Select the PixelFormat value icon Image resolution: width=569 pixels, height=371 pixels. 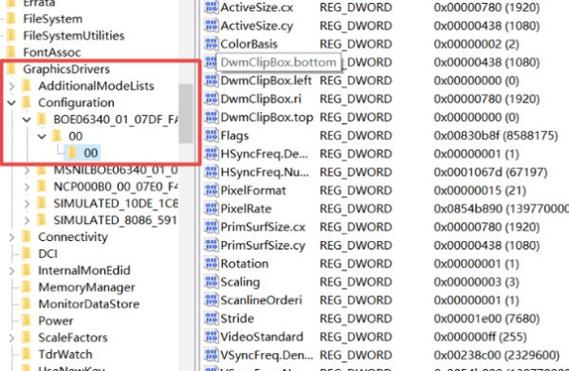[211, 190]
